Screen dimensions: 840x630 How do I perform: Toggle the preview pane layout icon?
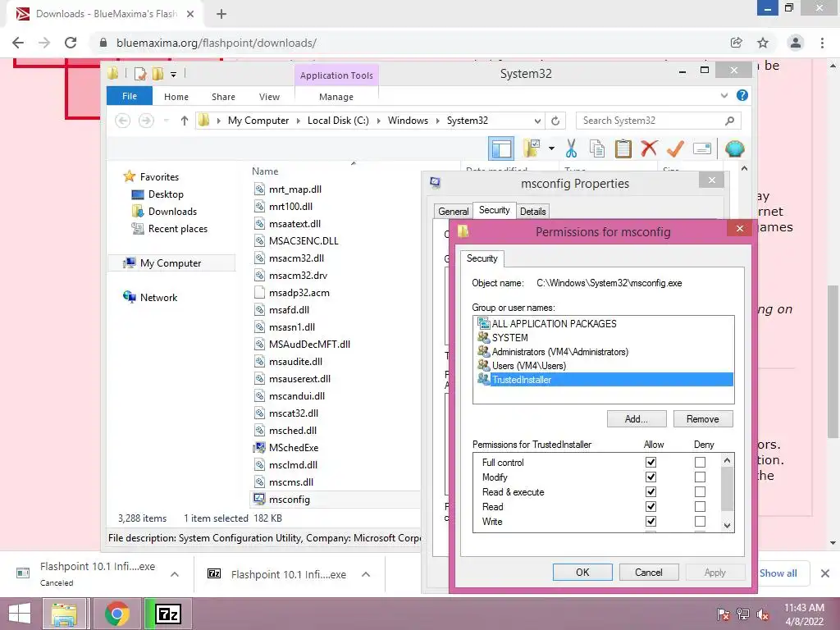pos(501,148)
